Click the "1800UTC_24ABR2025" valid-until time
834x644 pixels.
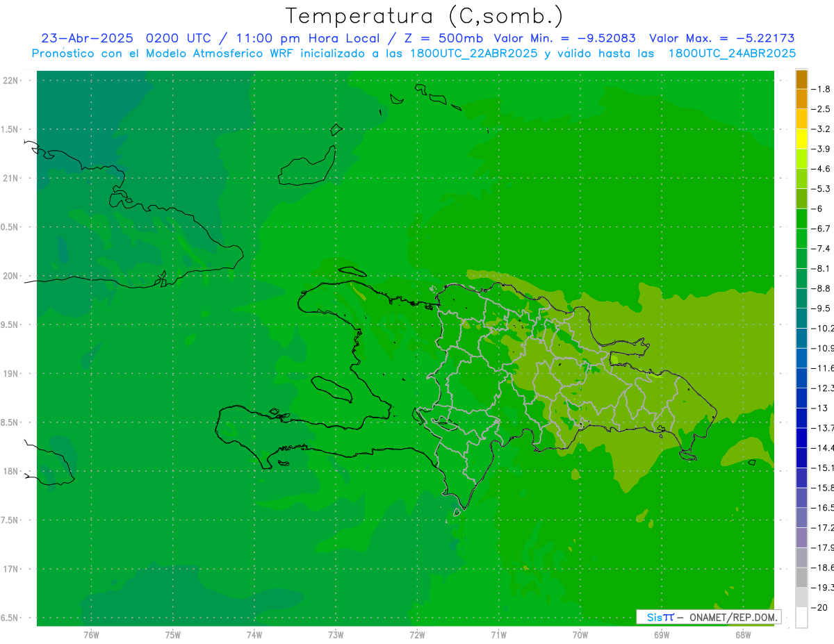(733, 53)
